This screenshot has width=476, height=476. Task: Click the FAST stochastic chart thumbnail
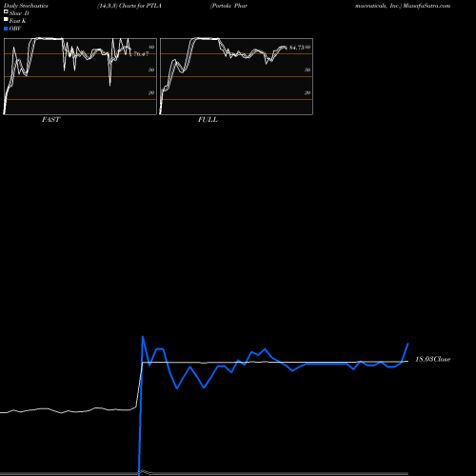[x=80, y=76]
